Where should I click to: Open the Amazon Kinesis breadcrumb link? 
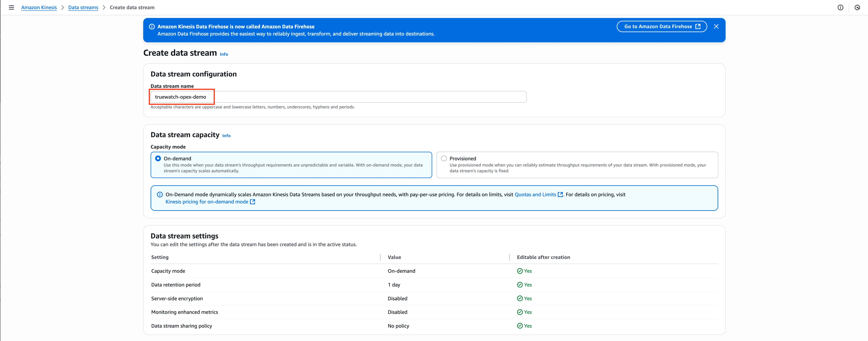tap(39, 7)
